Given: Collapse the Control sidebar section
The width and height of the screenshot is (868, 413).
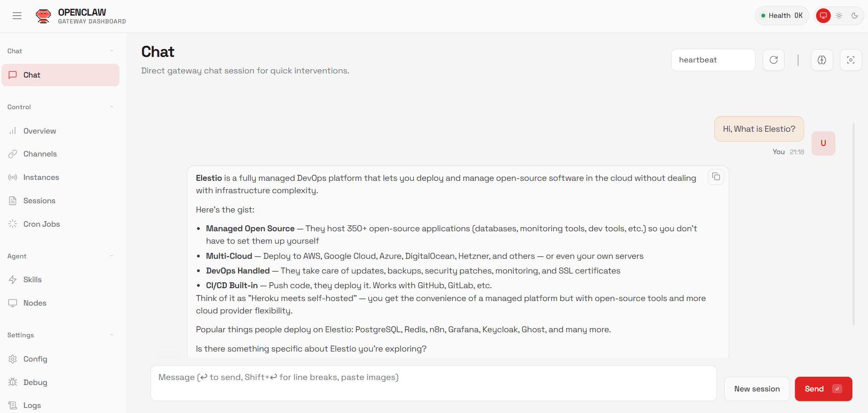Looking at the screenshot, I should point(112,106).
